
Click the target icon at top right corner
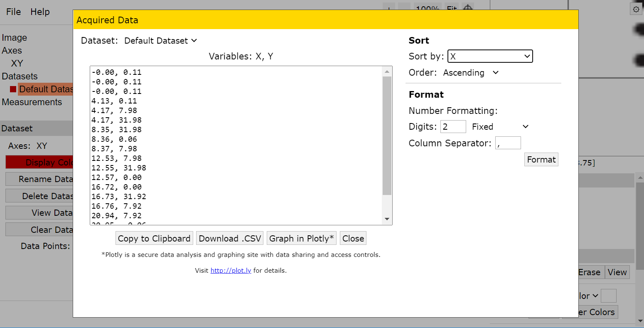click(x=636, y=9)
